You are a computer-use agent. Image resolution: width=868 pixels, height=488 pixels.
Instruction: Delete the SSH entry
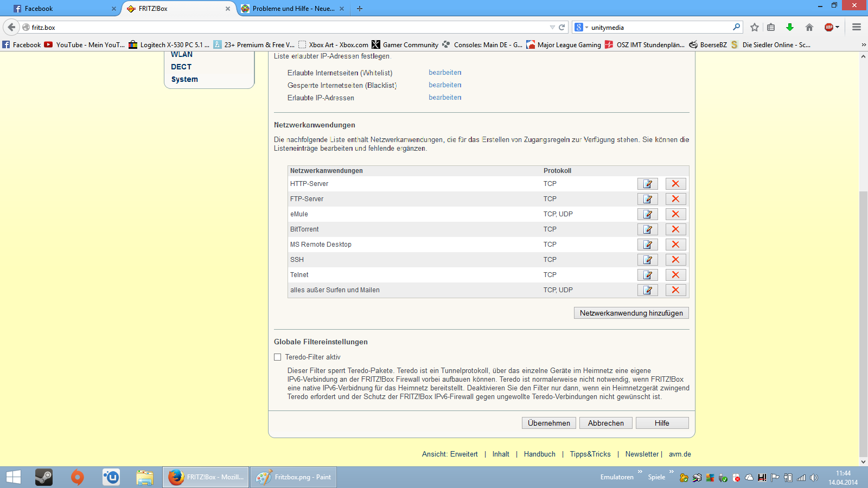[x=675, y=260]
